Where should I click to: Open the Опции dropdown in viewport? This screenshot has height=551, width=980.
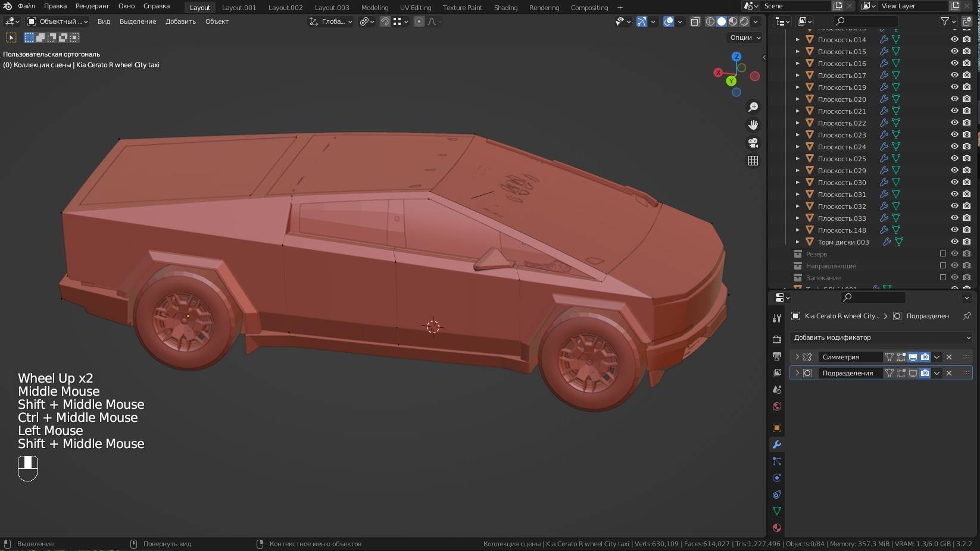pos(745,37)
